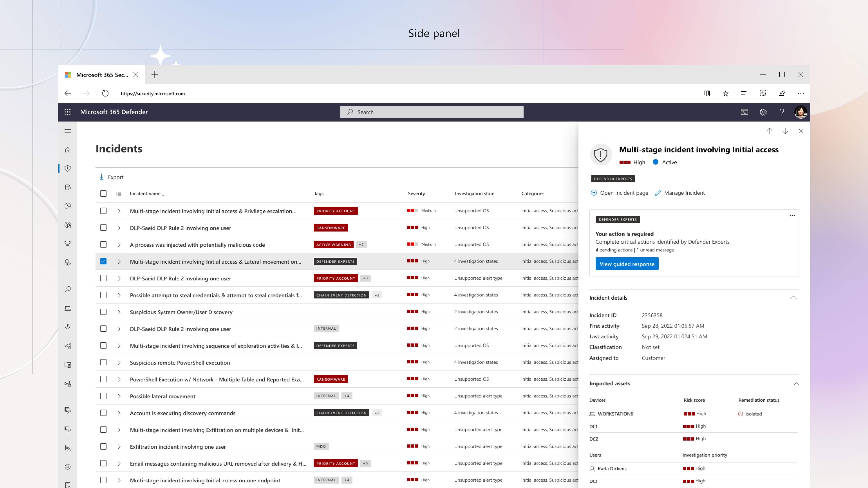
Task: Check Possible lateral movement checkbox
Action: (x=103, y=396)
